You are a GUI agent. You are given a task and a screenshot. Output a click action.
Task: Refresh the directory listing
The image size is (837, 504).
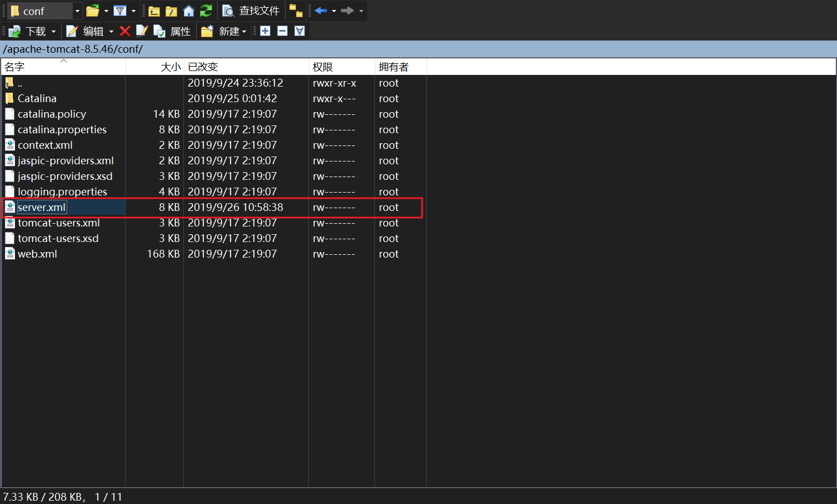click(206, 11)
